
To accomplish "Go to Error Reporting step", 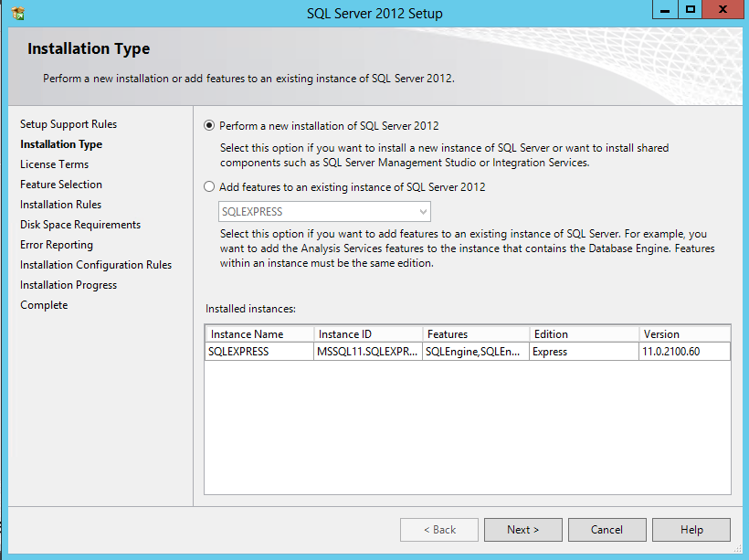I will 57,245.
